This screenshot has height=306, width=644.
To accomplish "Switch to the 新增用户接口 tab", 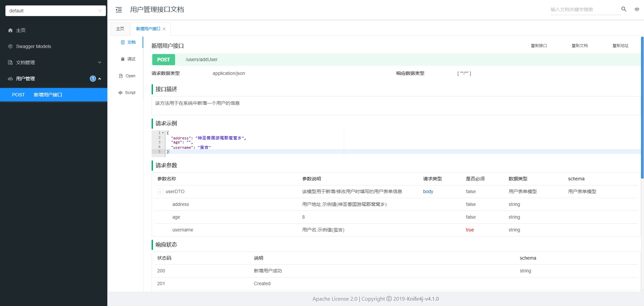I will [x=148, y=29].
